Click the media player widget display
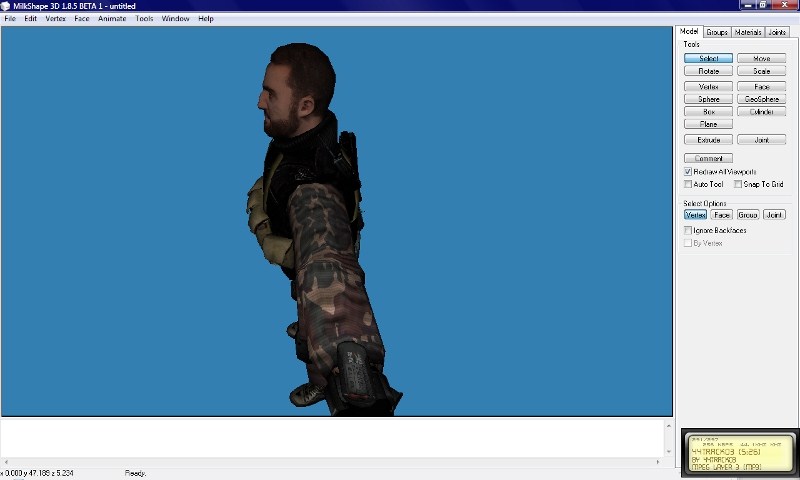This screenshot has width=800, height=480. point(739,453)
